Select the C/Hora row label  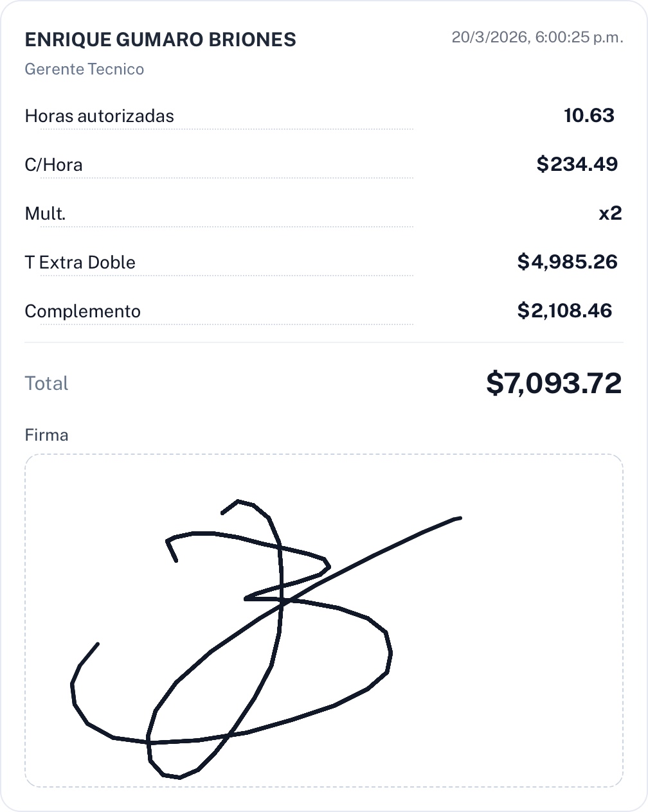53,165
